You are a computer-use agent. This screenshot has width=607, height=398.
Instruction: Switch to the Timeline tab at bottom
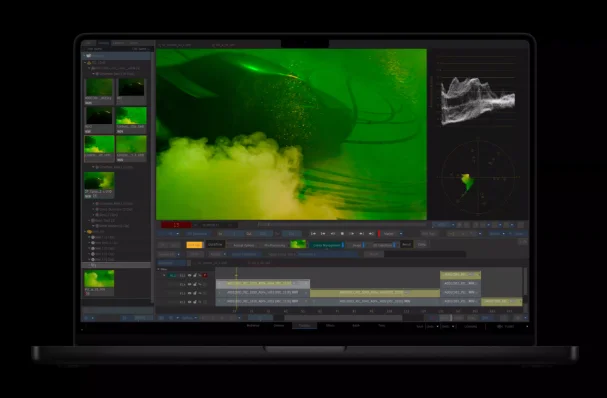(304, 326)
